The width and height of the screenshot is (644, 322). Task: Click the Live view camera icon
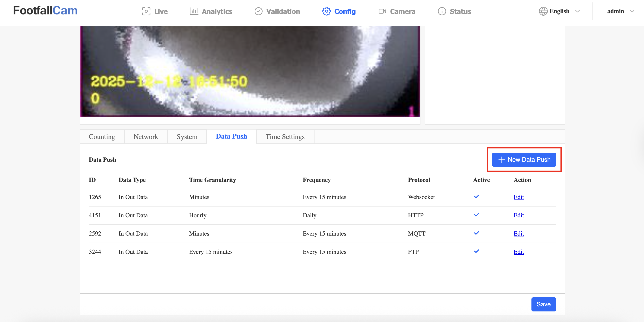(146, 11)
